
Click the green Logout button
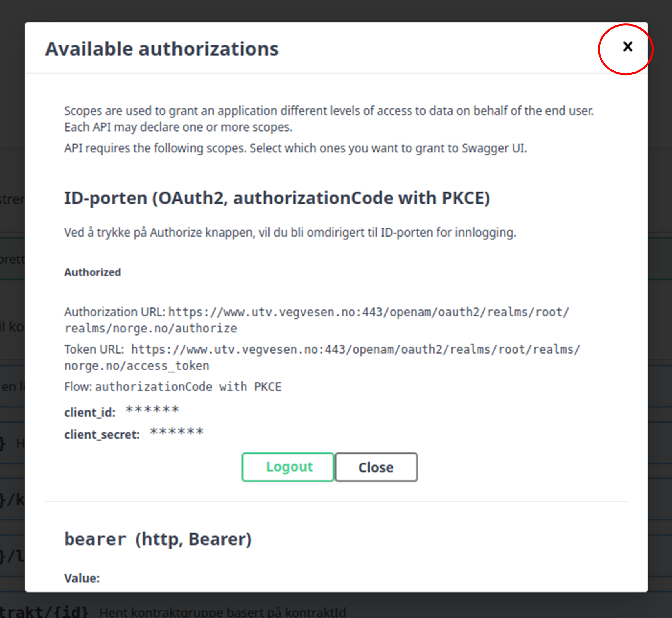tap(288, 467)
